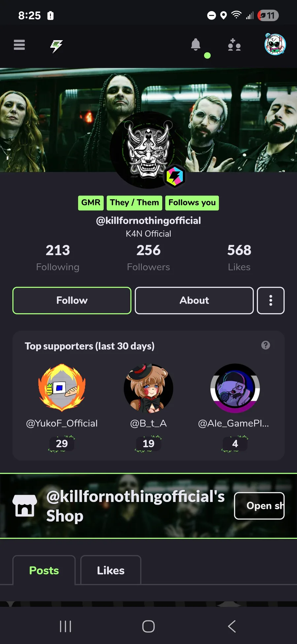Open supporter @Ale_GamePl... avatar
The image size is (297, 644).
(x=235, y=388)
